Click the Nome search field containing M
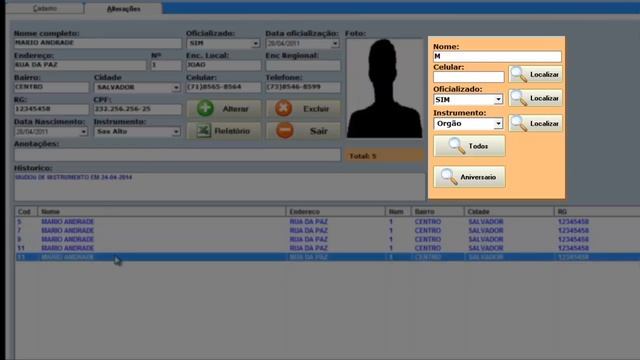Viewport: 640px width, 360px height. 497,56
